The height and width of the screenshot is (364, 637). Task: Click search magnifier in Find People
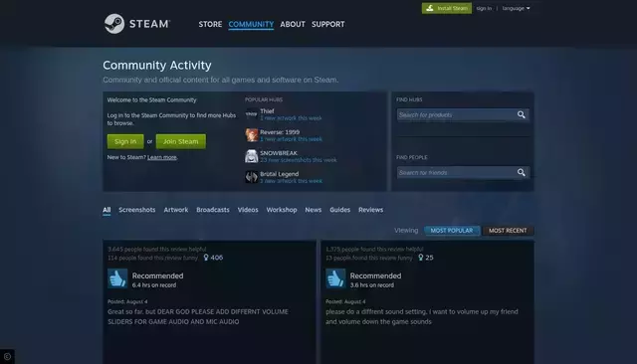(522, 172)
